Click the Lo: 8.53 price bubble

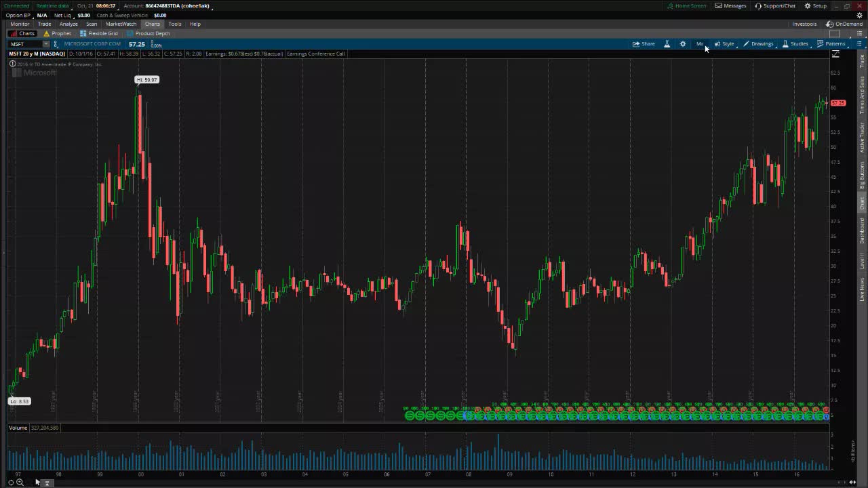click(19, 401)
